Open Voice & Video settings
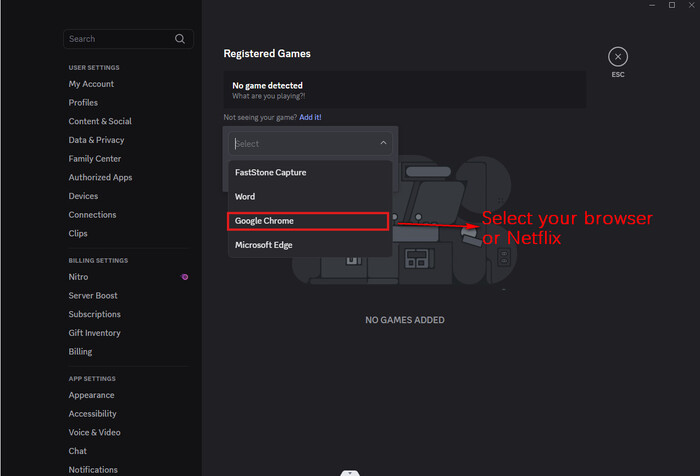The width and height of the screenshot is (700, 476). coord(95,433)
